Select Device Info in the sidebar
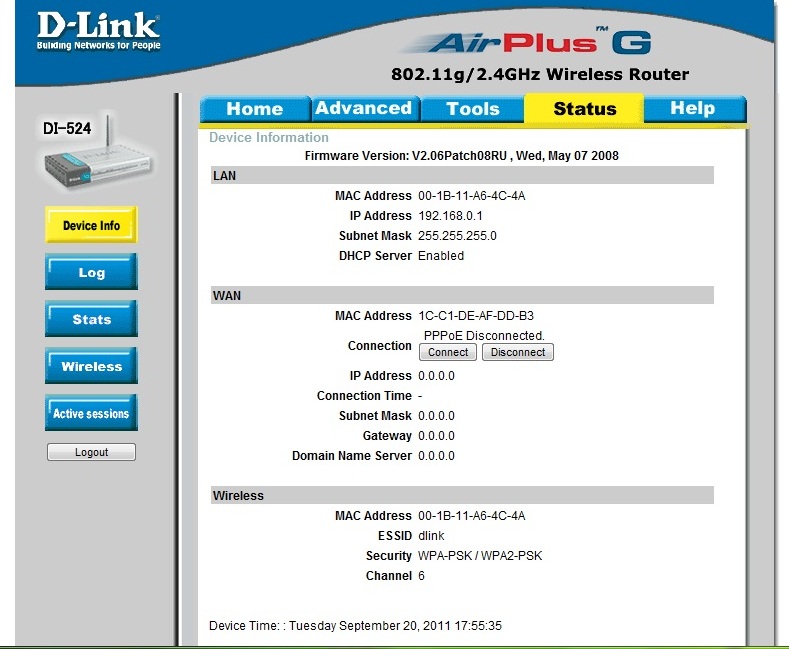 91,225
